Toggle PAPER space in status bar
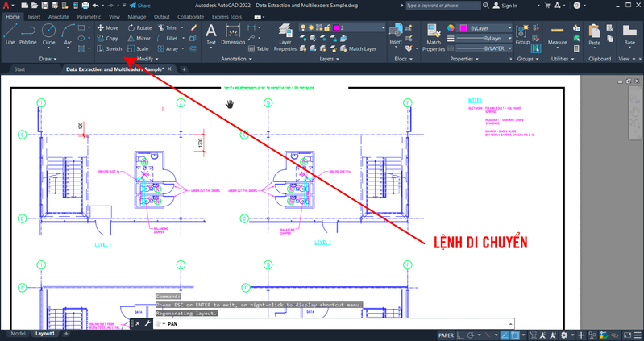644x341 pixels. coord(446,335)
